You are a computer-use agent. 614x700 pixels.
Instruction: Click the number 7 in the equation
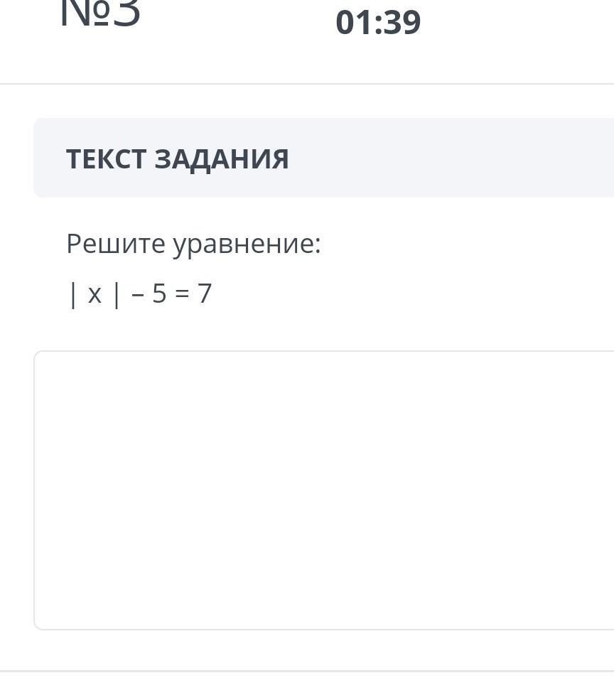click(205, 294)
